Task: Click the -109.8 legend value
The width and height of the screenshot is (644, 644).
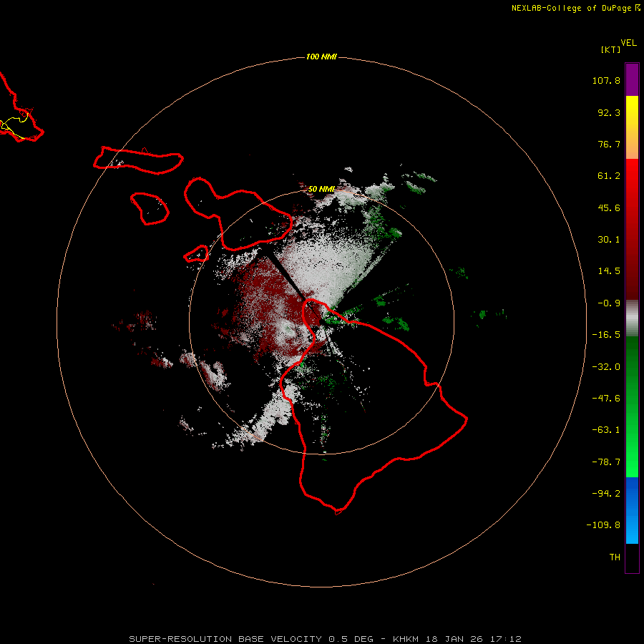Action: point(603,525)
